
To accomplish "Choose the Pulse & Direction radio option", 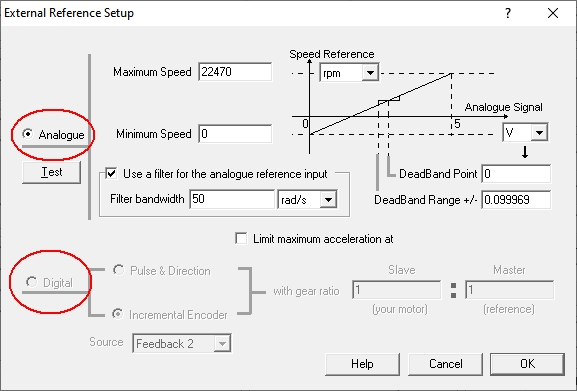I will [118, 270].
